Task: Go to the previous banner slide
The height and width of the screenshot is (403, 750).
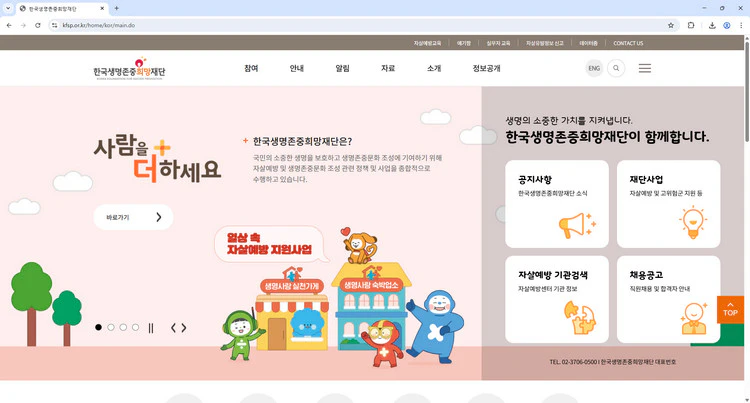Action: [173, 327]
